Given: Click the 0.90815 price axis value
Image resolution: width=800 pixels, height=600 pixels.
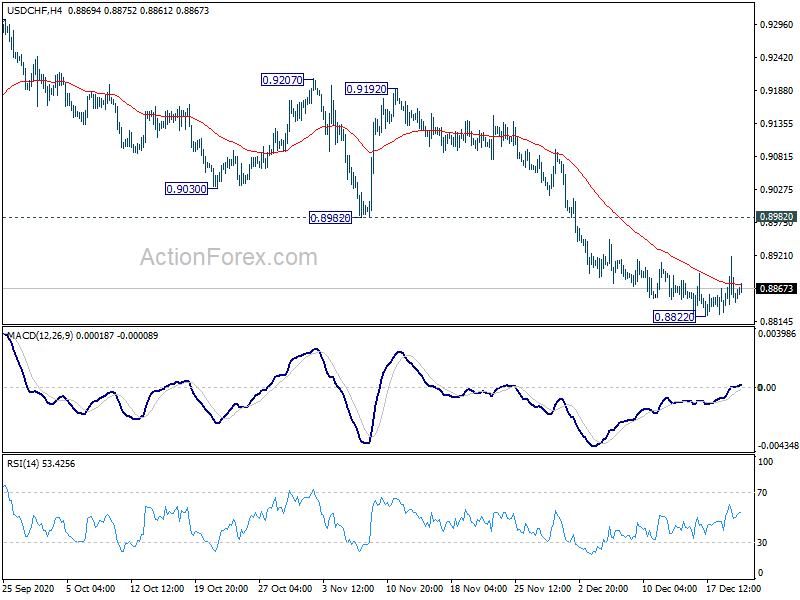Looking at the screenshot, I should [777, 157].
